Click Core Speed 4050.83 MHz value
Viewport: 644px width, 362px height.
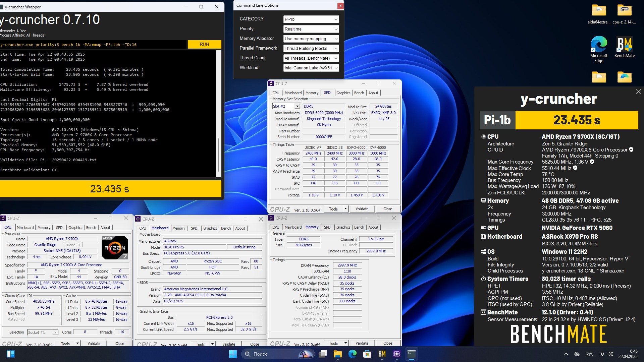click(x=44, y=301)
